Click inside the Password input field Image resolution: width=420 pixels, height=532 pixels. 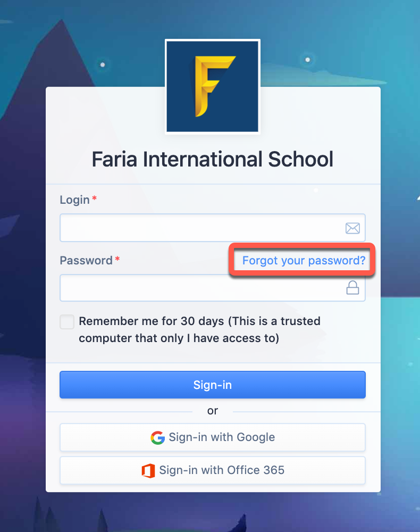202,287
